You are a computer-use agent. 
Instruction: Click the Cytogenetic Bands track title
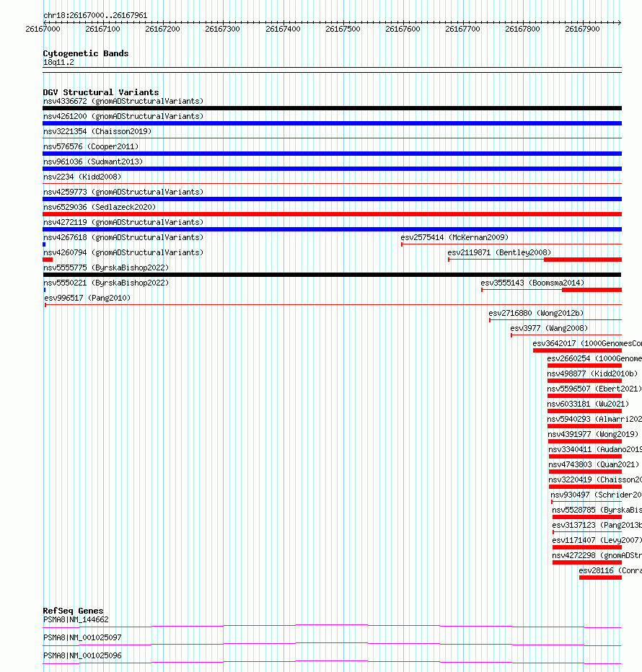[86, 53]
